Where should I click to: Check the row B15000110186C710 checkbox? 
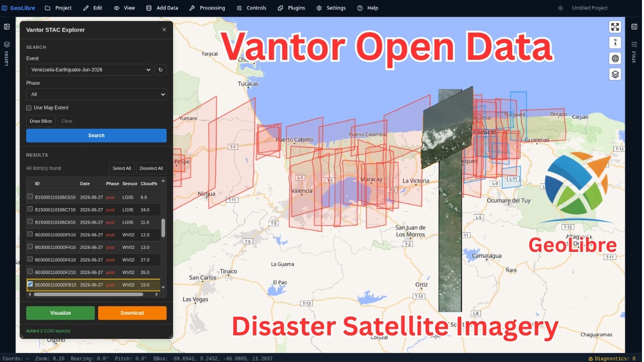pyautogui.click(x=30, y=209)
